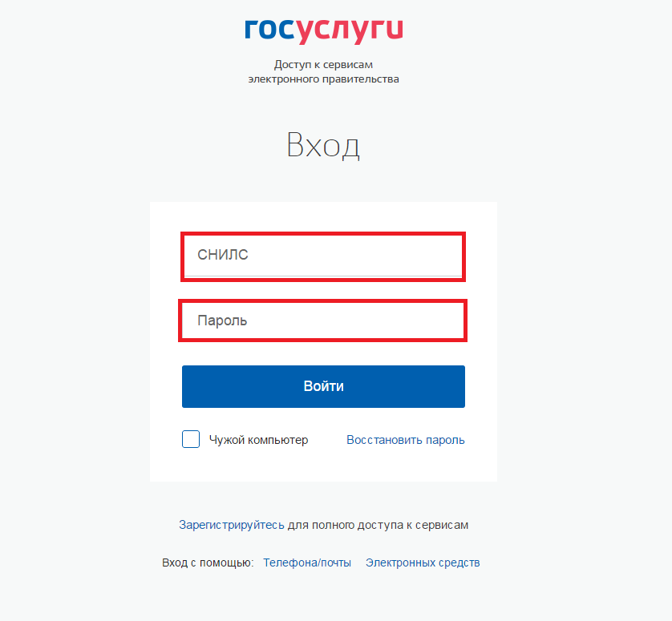Click the "электронного правительства" subtitle line
The width and height of the screenshot is (672, 621).
click(324, 79)
